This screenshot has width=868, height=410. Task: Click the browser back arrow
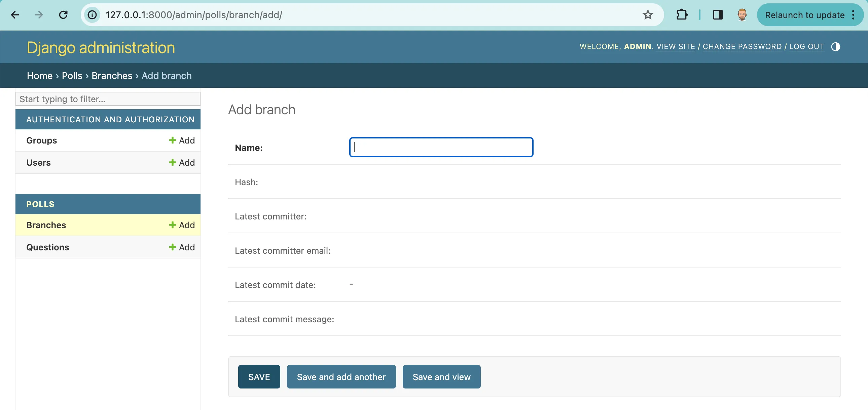(x=15, y=15)
